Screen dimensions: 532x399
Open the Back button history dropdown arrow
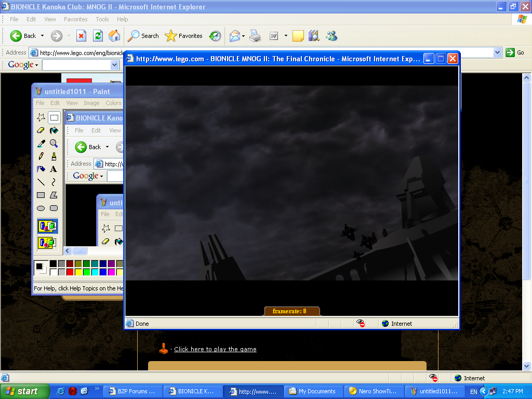click(43, 36)
